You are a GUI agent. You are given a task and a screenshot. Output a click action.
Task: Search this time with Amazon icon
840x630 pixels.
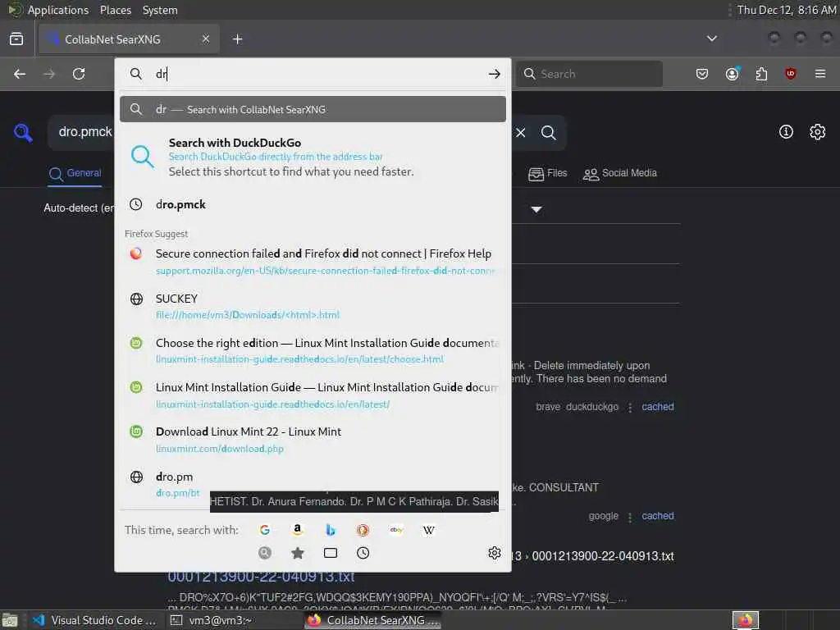(297, 530)
